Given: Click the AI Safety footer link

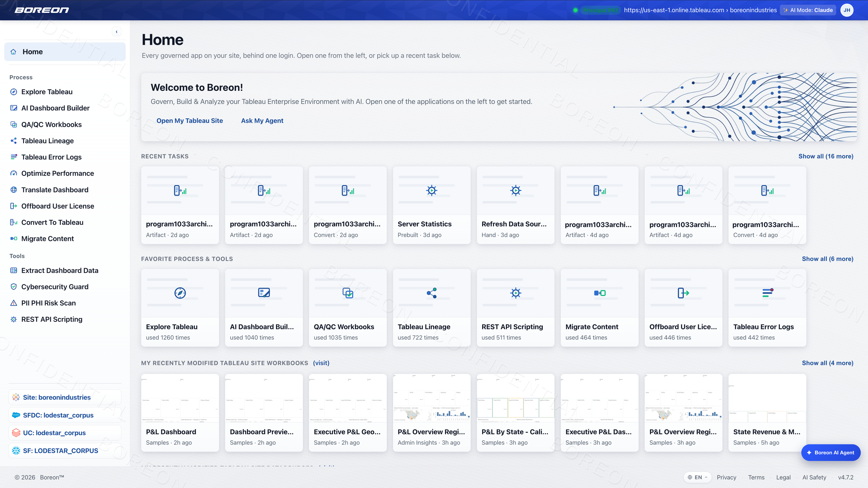Looking at the screenshot, I should pyautogui.click(x=814, y=477).
